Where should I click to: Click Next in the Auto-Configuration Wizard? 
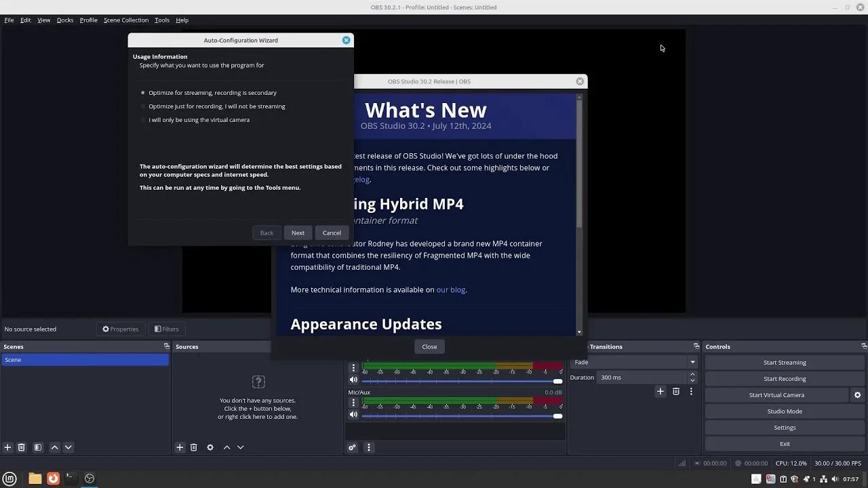pyautogui.click(x=298, y=232)
